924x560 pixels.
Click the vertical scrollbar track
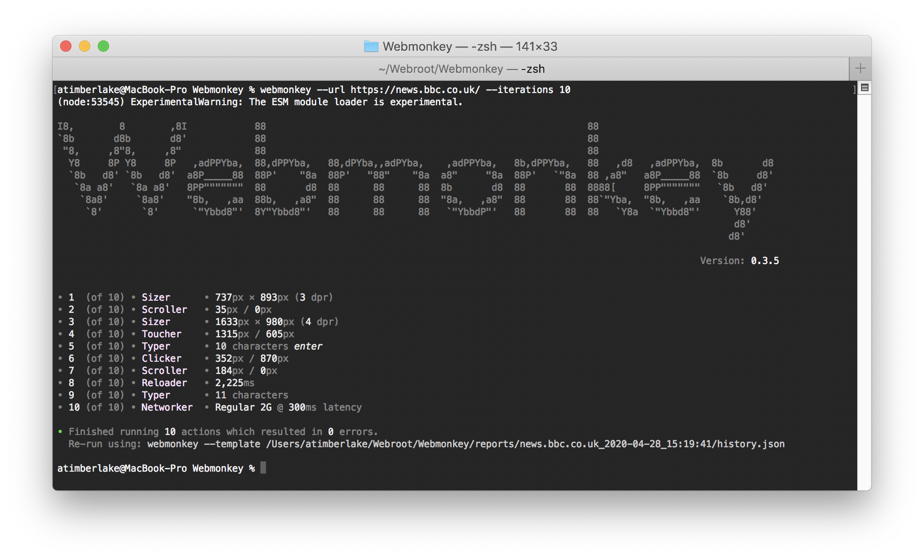[x=864, y=291]
